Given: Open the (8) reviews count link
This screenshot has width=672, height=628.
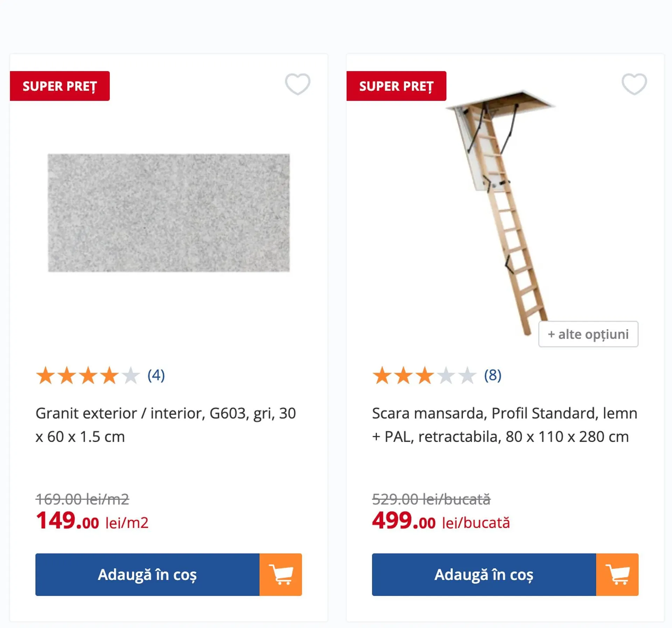Looking at the screenshot, I should click(492, 375).
